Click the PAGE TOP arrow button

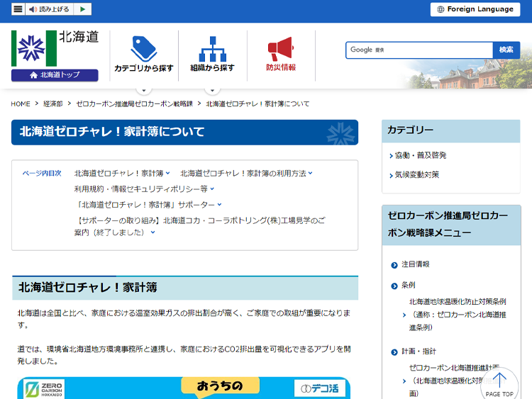[x=499, y=385]
